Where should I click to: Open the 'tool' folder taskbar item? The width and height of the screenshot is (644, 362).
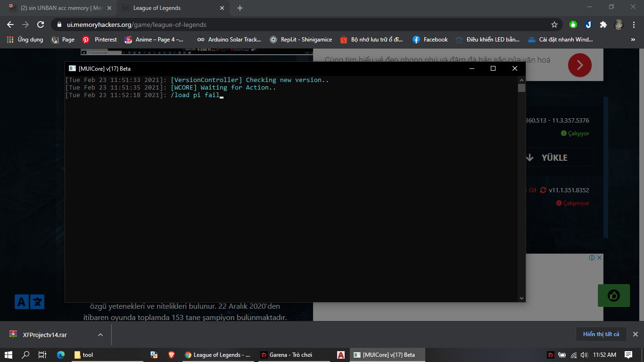[108, 354]
